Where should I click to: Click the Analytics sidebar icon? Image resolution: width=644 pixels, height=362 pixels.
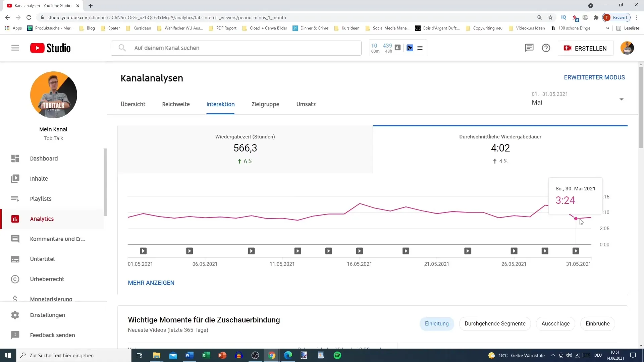coord(15,219)
